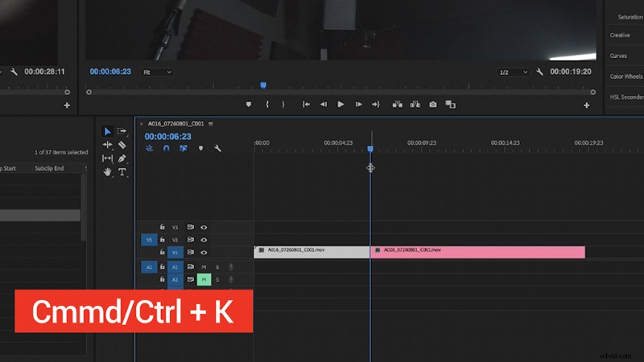Click Add Marker in Program monitor controls

point(249,105)
